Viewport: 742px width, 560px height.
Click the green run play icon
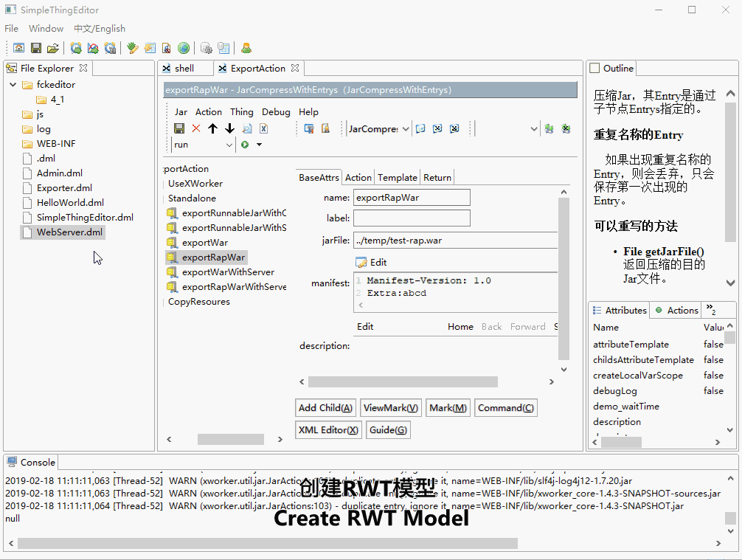pyautogui.click(x=245, y=145)
